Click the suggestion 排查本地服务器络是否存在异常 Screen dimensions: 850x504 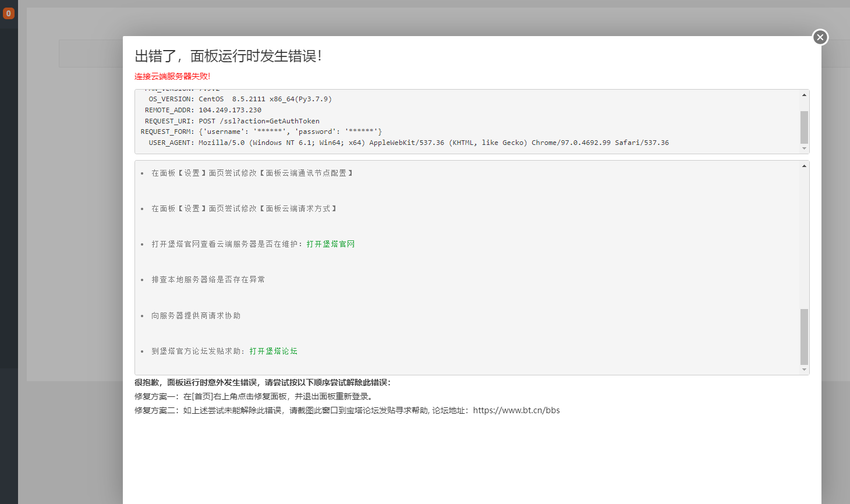click(208, 279)
